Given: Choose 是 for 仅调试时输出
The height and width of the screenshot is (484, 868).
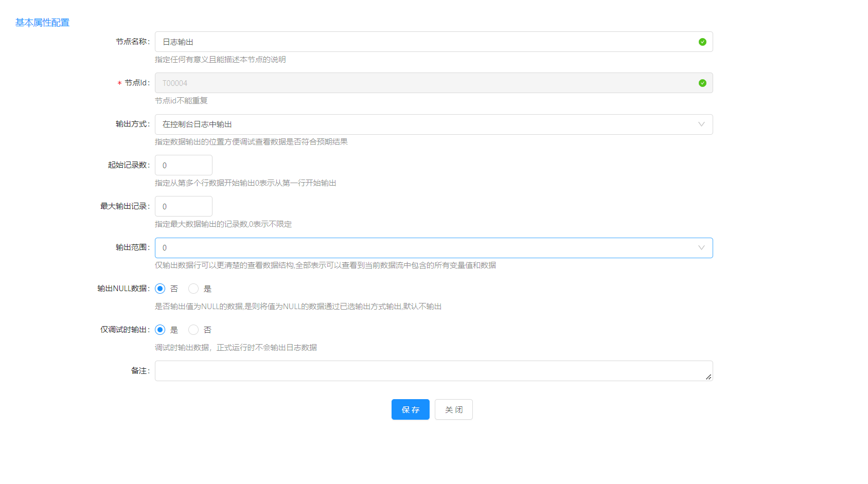Looking at the screenshot, I should (160, 330).
